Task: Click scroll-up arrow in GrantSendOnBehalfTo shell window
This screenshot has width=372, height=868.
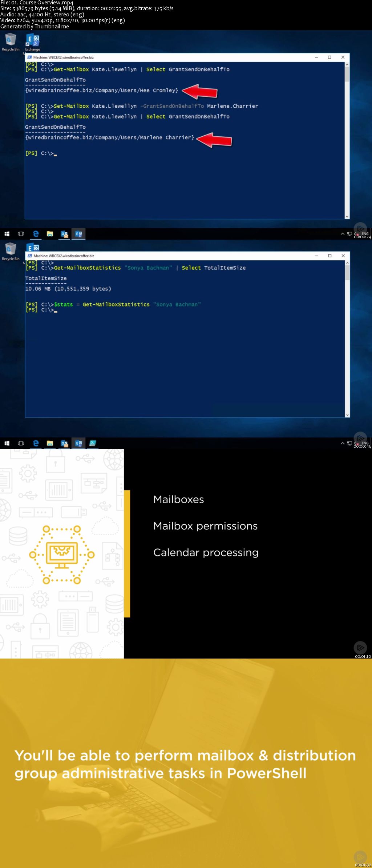Action: [x=347, y=64]
